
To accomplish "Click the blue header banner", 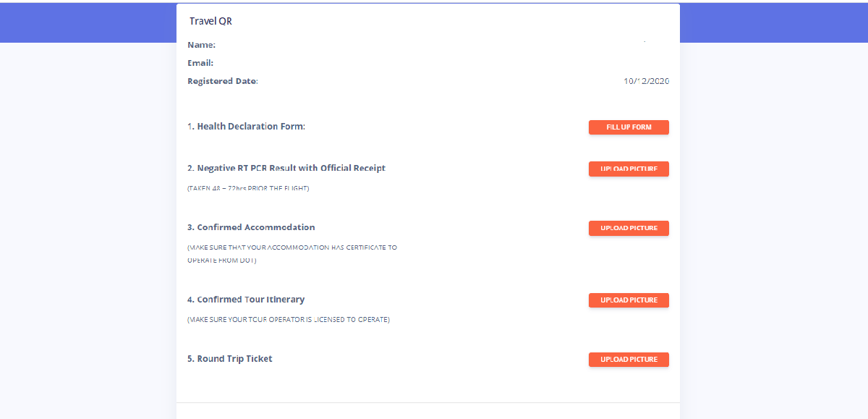I will click(x=774, y=23).
